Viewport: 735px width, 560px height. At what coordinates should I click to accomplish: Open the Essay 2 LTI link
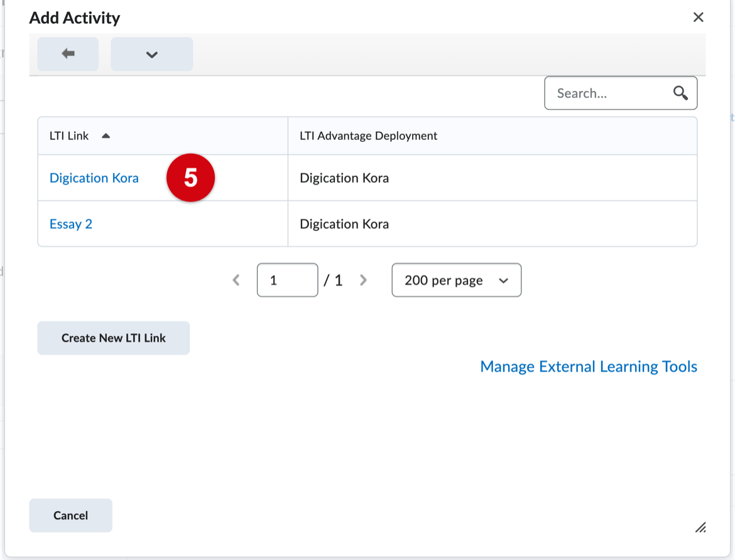[x=71, y=224]
